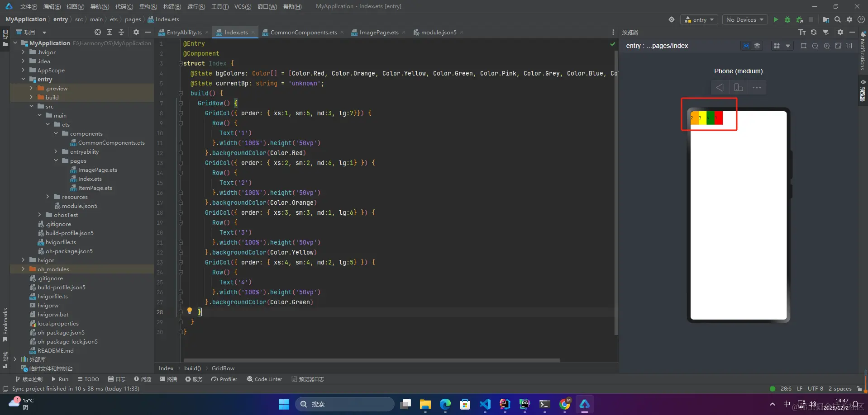Screen dimensions: 868x415
Task: Click the crop frame icon in Previewer toolbar
Action: pos(804,46)
